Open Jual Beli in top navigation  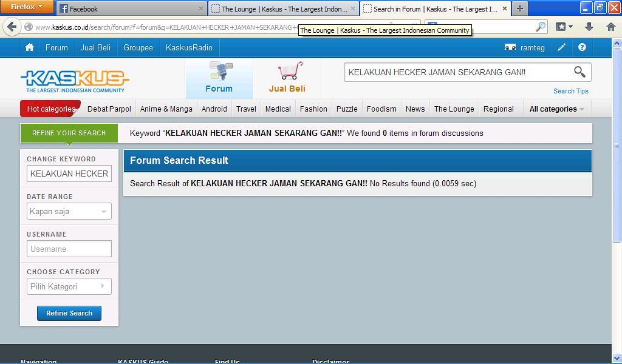tap(95, 47)
